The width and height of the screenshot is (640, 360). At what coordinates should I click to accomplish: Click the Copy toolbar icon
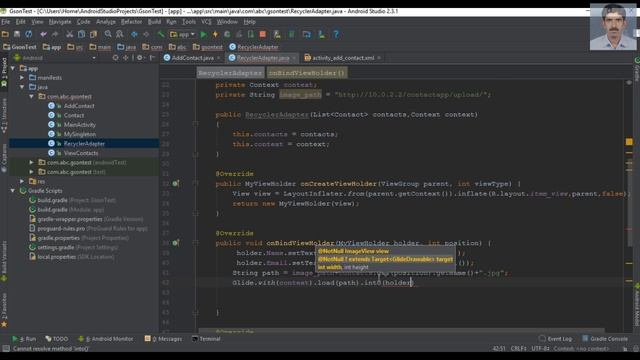tap(82, 34)
